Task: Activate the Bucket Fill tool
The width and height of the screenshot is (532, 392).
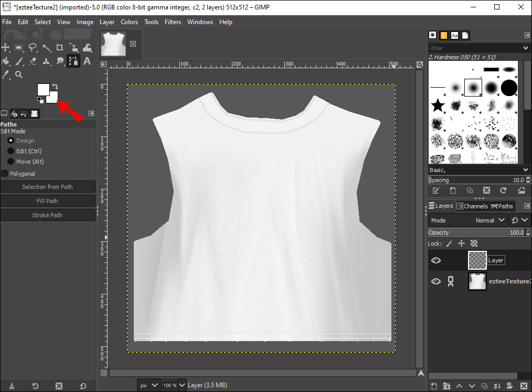Action: point(6,61)
